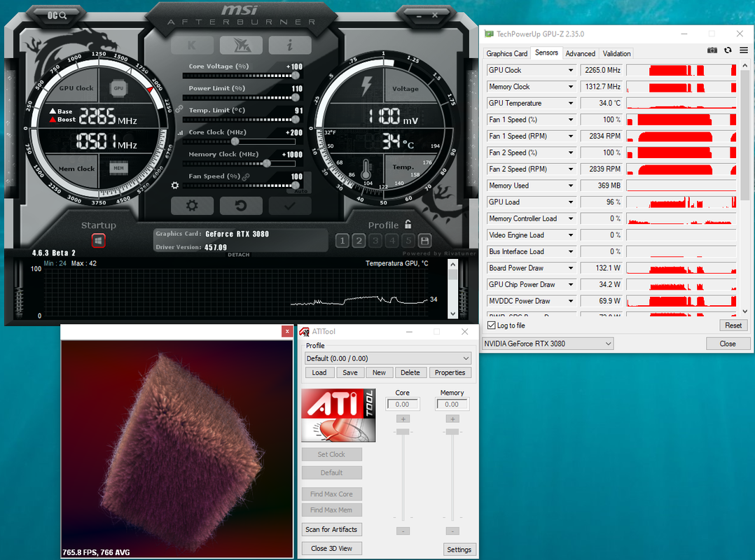Open GPU-Z hamburger menu
Viewport: 755px width, 560px height.
pyautogui.click(x=744, y=50)
